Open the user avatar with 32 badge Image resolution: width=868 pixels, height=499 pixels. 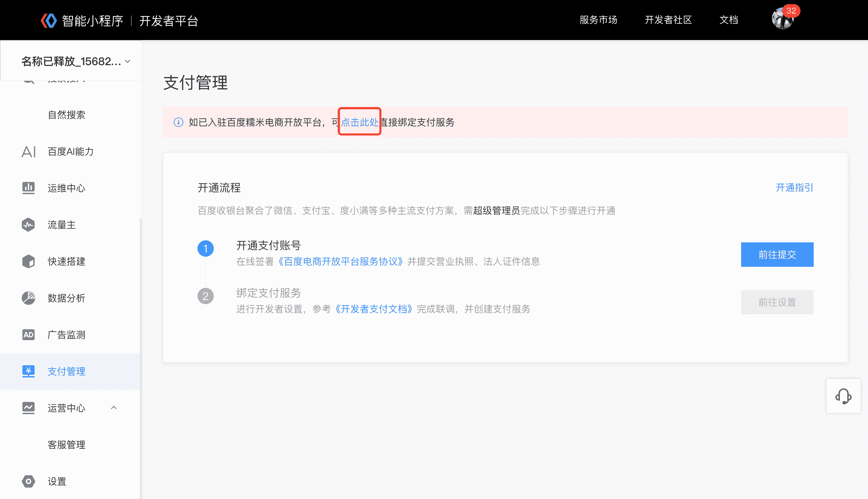click(783, 19)
